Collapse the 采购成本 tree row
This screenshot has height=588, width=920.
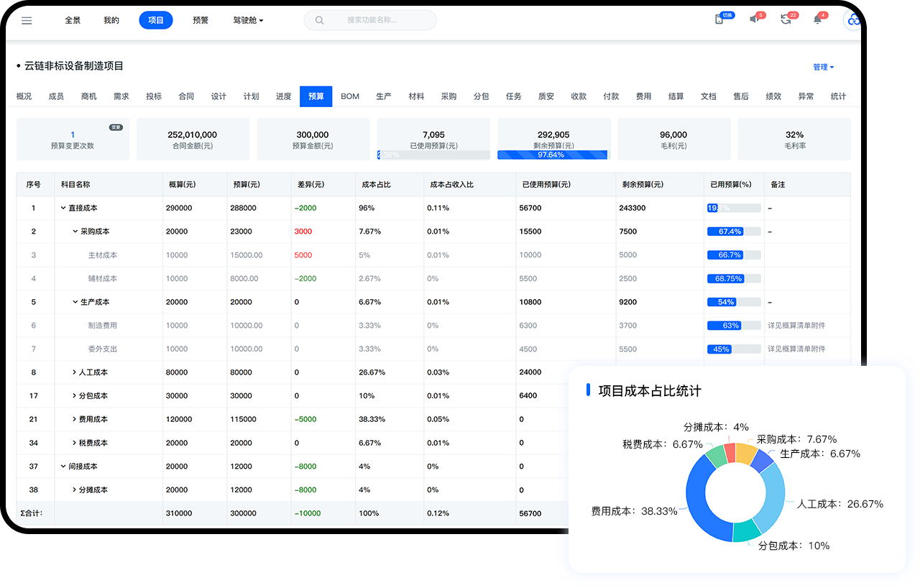point(75,231)
